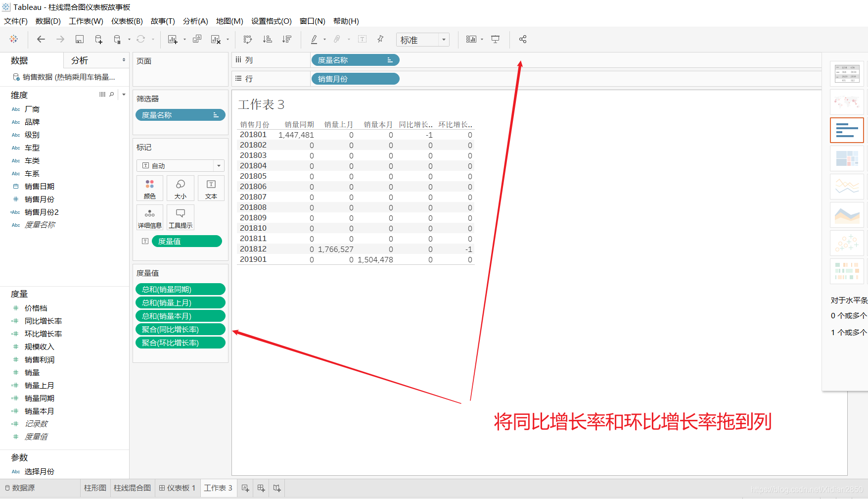
Task: Switch to the 柱线混合图 sheet tab
Action: 132,488
